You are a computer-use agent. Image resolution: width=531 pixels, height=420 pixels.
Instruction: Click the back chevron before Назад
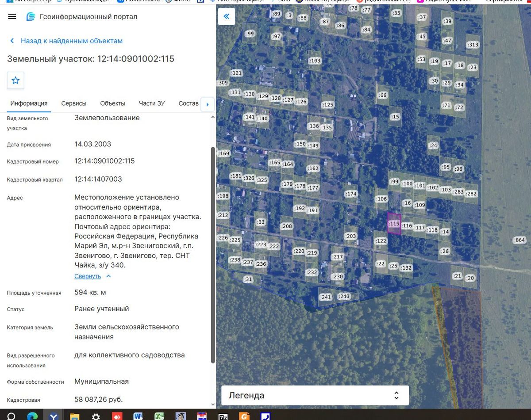pyautogui.click(x=12, y=41)
